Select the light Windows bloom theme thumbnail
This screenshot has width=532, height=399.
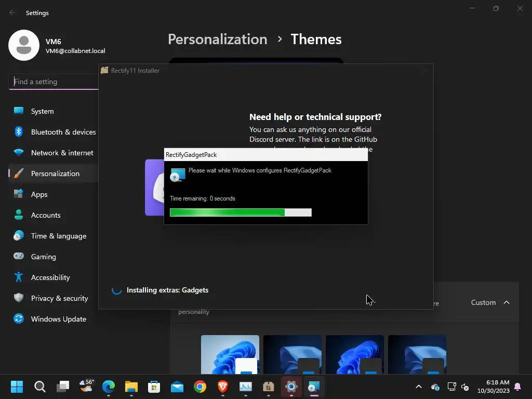point(230,354)
